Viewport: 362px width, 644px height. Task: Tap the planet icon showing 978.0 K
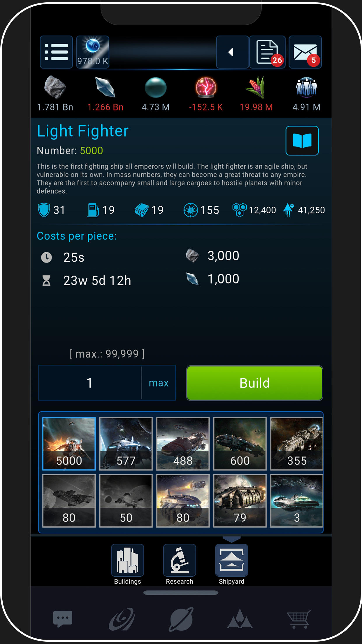tap(93, 52)
